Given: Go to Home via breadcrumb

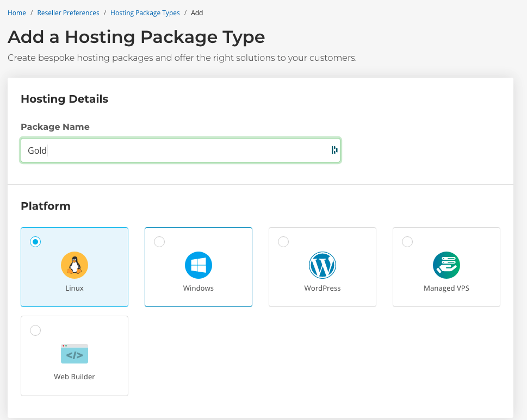Looking at the screenshot, I should [x=17, y=12].
